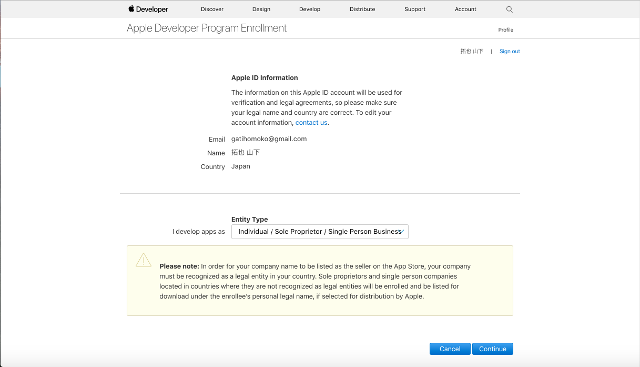Viewport: 640px width, 367px height.
Task: Open the Account menu
Action: pos(465,9)
